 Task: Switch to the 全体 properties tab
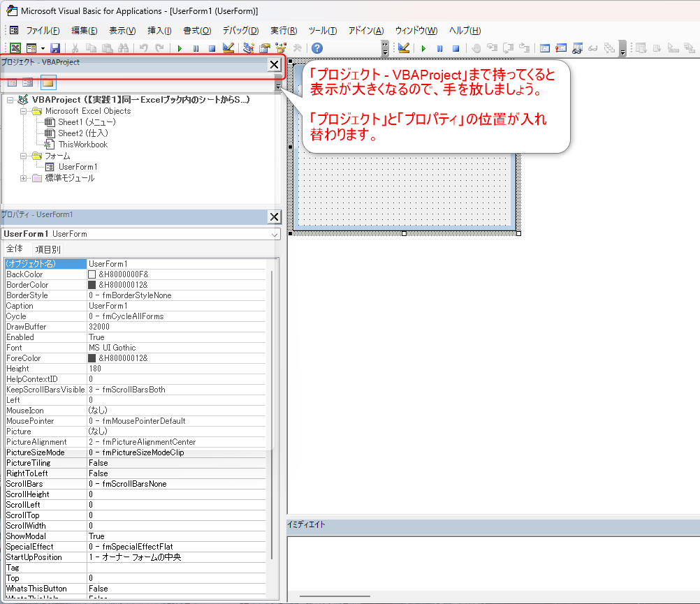(x=14, y=249)
